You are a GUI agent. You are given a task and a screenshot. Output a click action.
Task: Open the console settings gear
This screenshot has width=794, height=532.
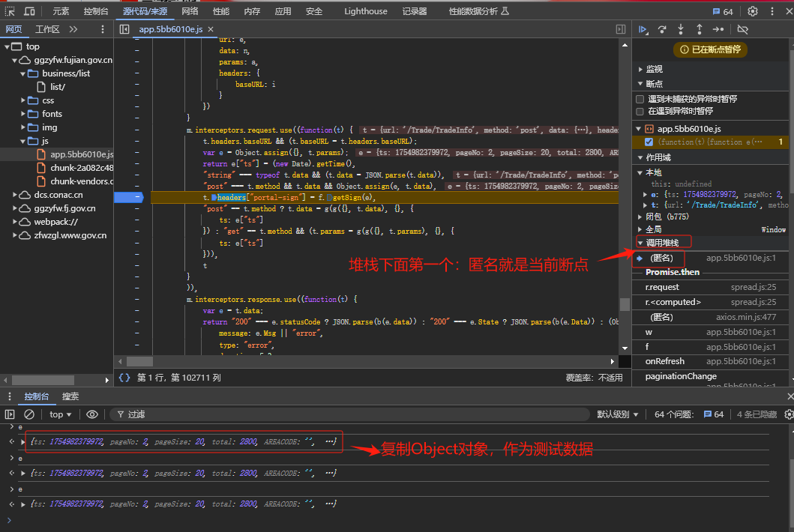789,414
